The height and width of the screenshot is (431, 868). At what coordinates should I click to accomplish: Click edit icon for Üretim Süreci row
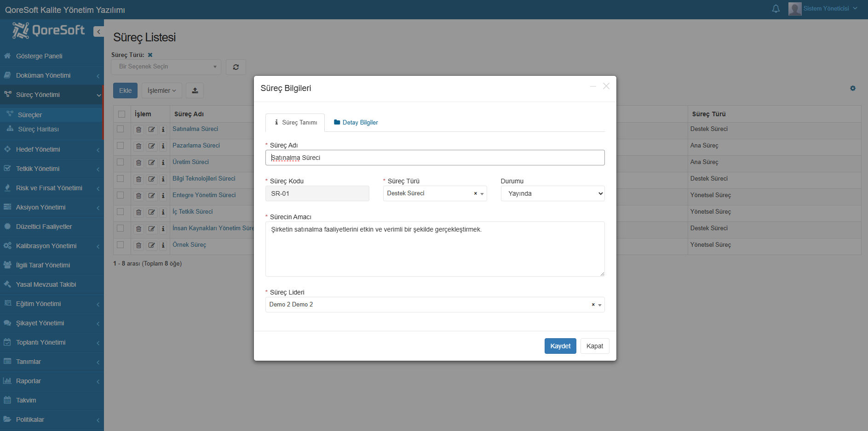point(151,163)
